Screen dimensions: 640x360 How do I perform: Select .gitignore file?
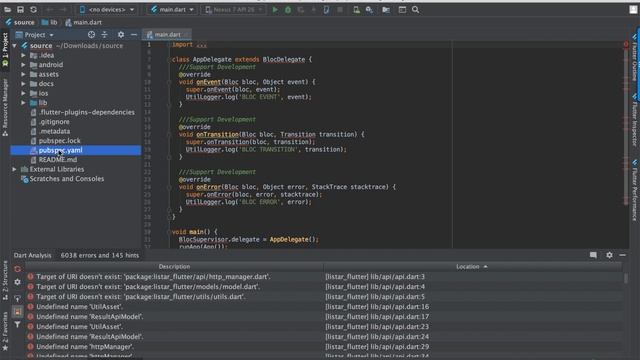(x=54, y=122)
